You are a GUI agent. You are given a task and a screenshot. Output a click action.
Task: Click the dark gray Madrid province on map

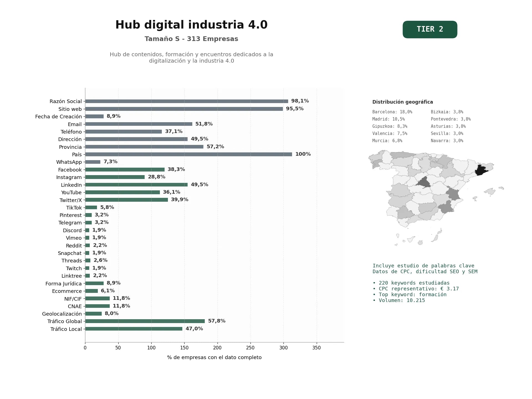(424, 183)
